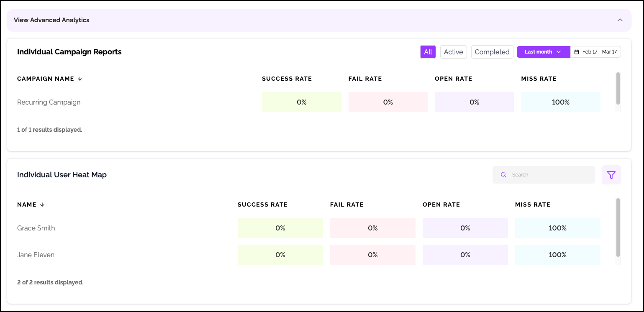The width and height of the screenshot is (644, 312).
Task: Click the View Advanced Analytics header
Action: (x=52, y=20)
